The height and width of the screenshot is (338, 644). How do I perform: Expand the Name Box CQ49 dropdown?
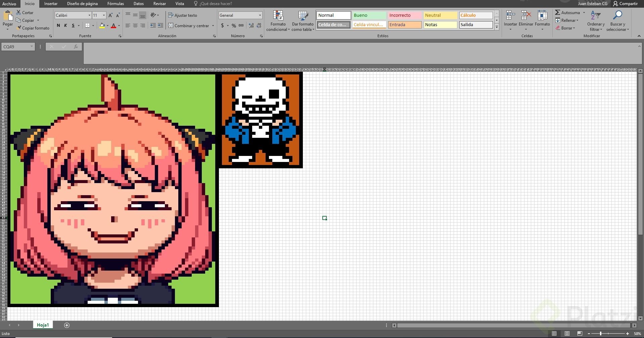point(32,47)
